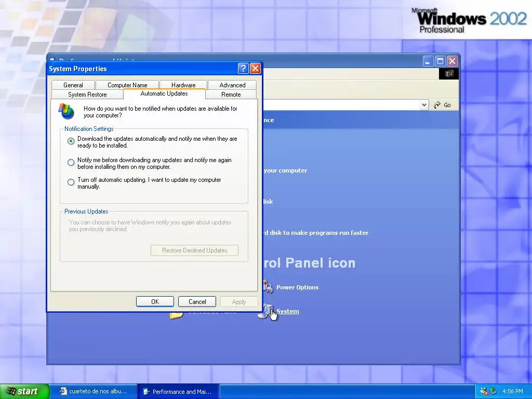Open Power Options link

(298, 287)
